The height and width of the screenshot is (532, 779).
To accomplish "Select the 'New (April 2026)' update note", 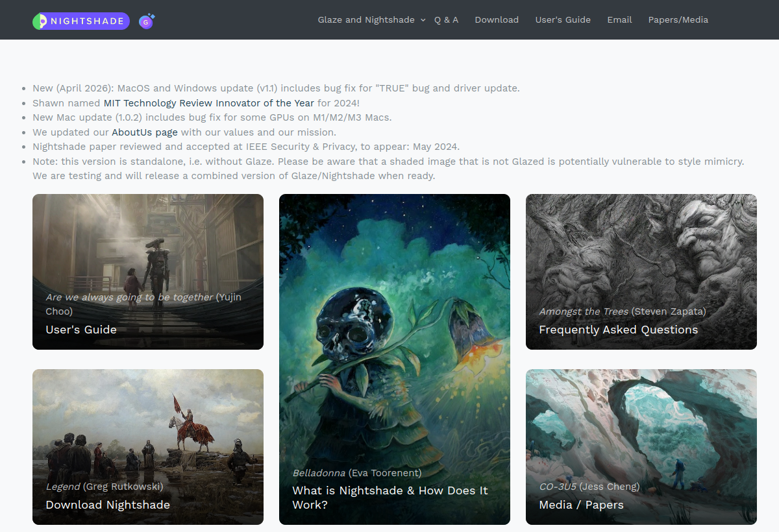I will tap(276, 88).
